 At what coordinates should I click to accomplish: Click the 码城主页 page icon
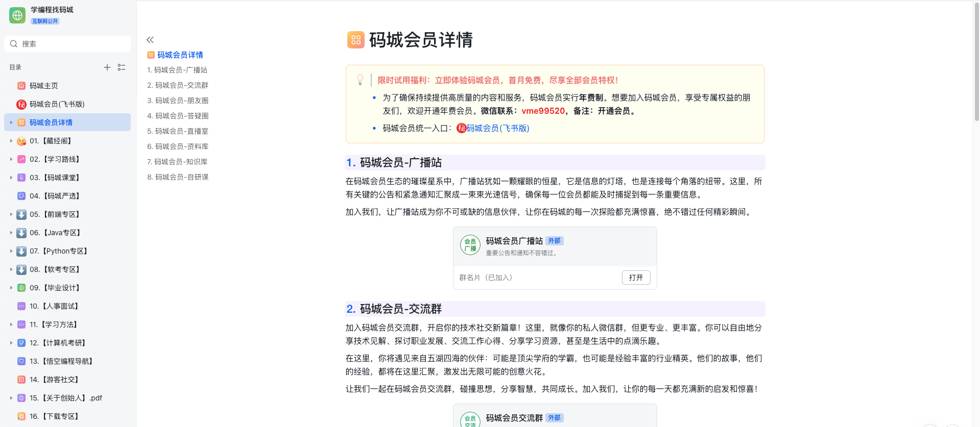21,86
